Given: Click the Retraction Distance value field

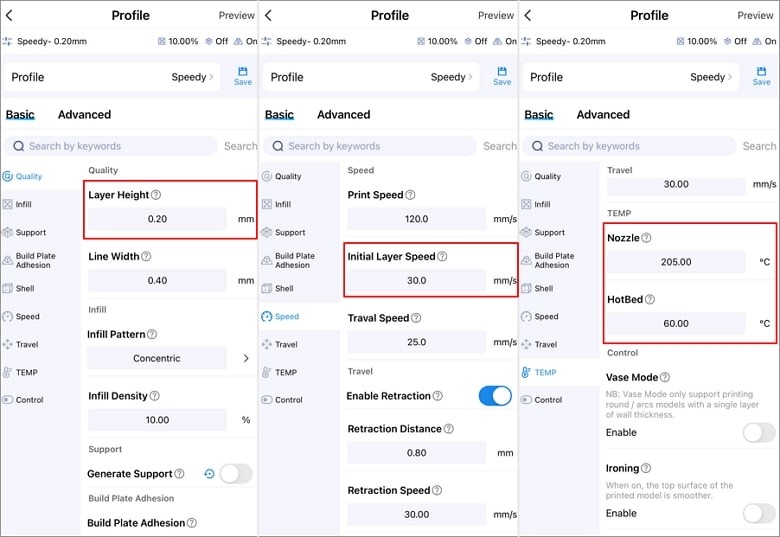Looking at the screenshot, I should tap(416, 453).
